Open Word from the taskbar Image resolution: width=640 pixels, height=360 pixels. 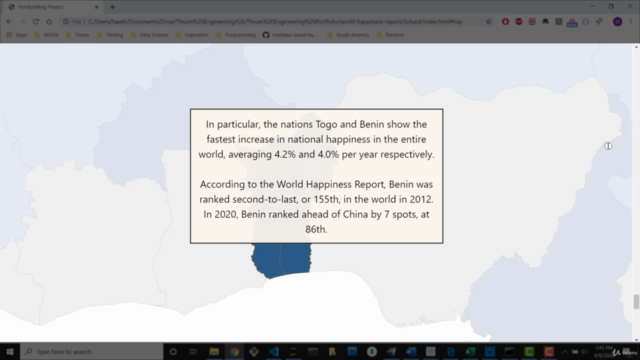coord(411,351)
